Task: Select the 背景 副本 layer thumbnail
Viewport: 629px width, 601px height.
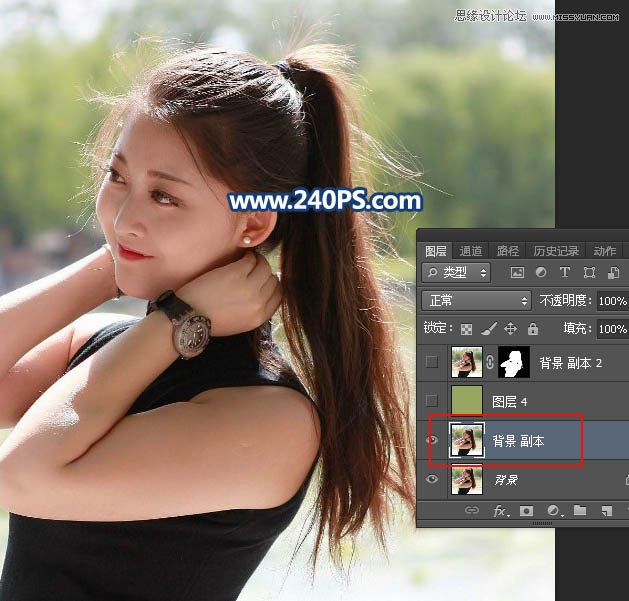Action: click(467, 440)
